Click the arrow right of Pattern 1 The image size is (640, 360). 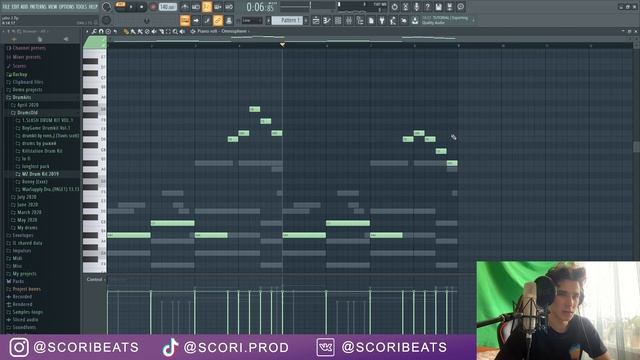pos(306,20)
